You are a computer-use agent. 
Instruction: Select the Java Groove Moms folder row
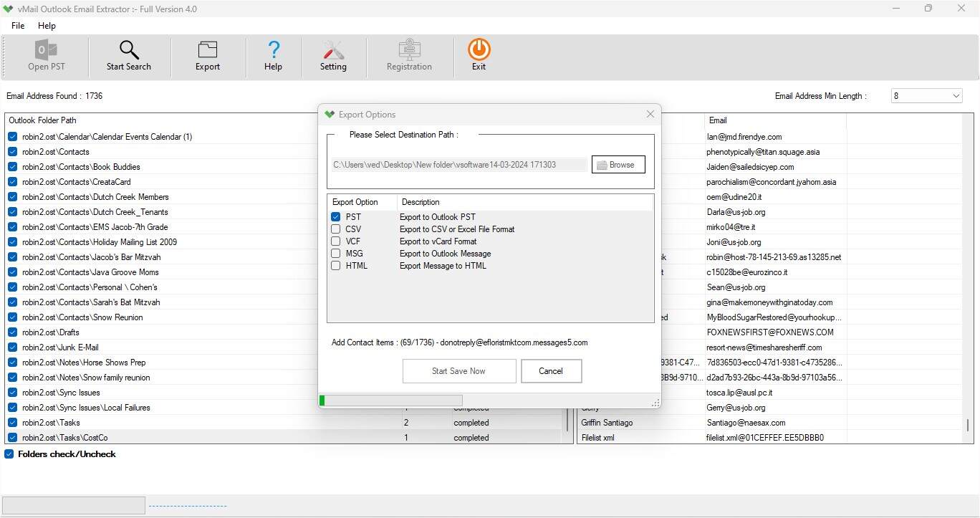90,272
